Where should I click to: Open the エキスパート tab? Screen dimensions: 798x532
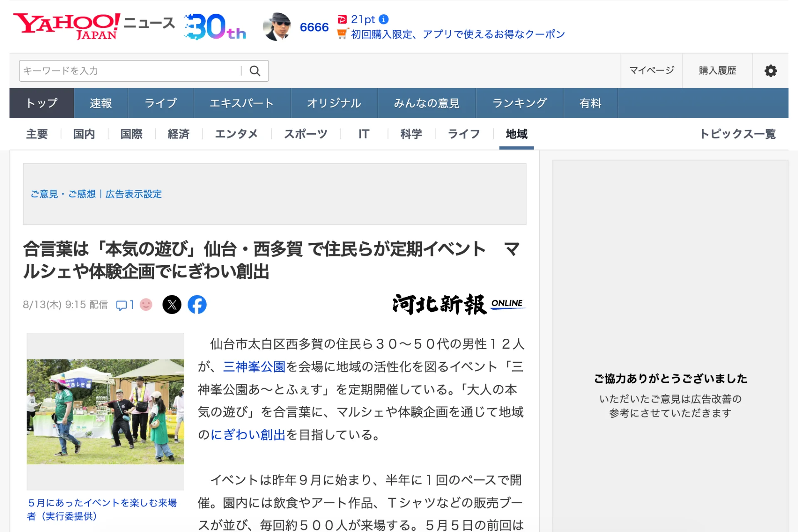tap(242, 103)
